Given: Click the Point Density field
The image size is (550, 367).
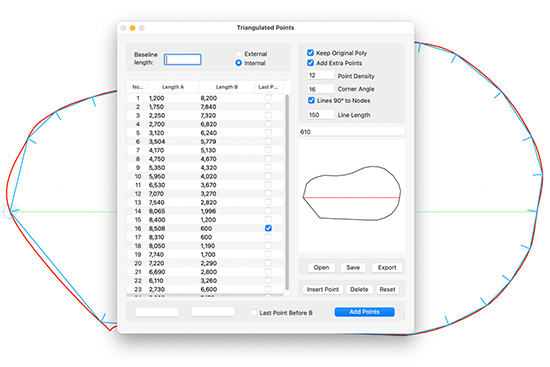Looking at the screenshot, I should tap(321, 75).
